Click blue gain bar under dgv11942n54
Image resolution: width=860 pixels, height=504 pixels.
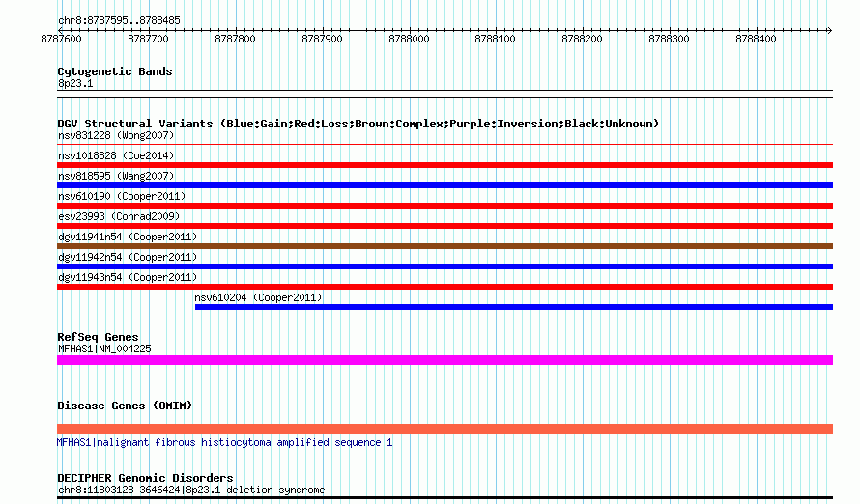coord(444,266)
